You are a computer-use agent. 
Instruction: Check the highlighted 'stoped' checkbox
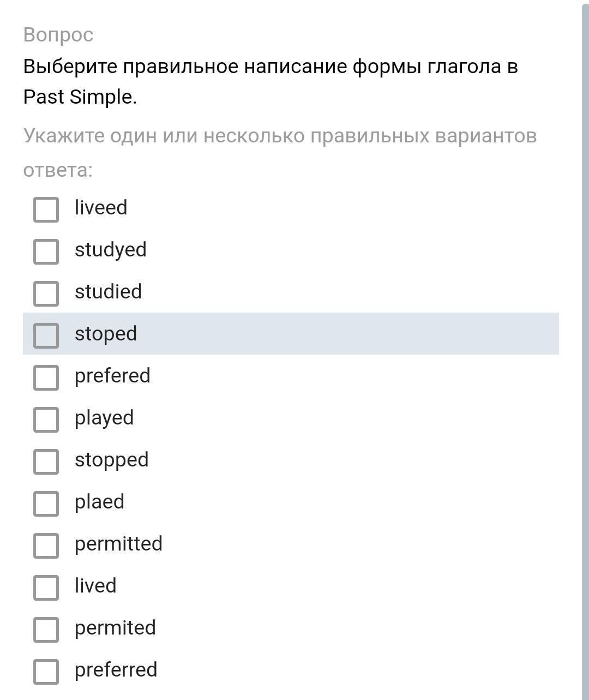click(46, 336)
